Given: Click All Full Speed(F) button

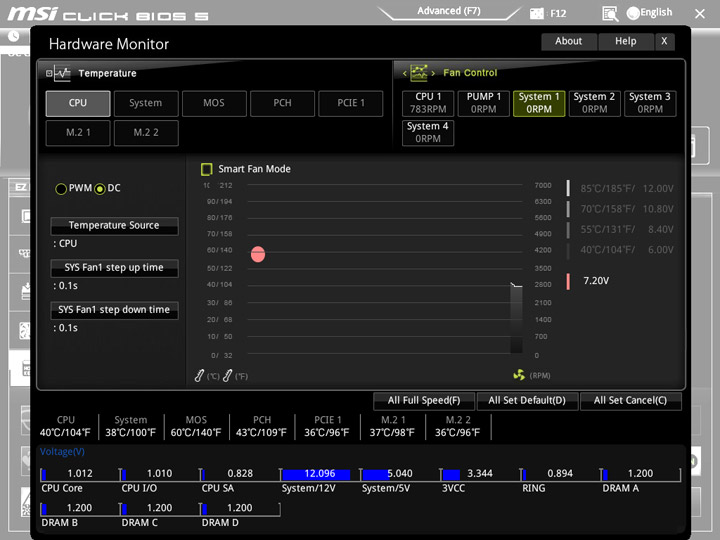Looking at the screenshot, I should [424, 400].
